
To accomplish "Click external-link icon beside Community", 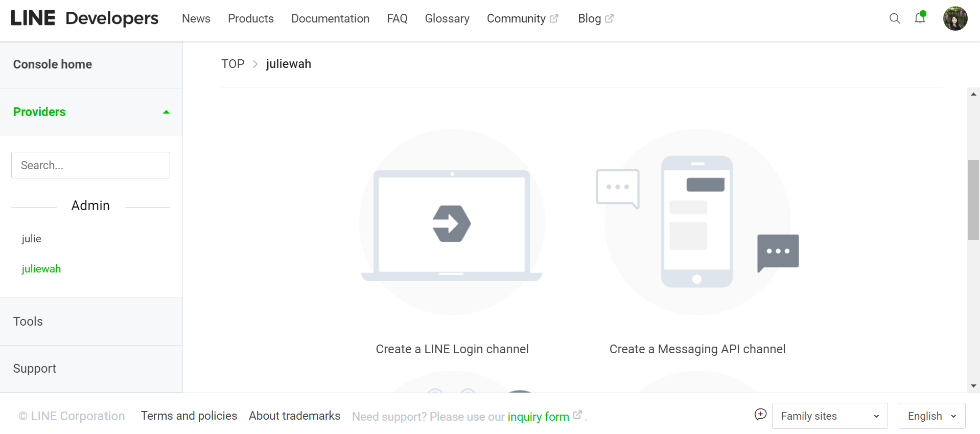I will 554,18.
